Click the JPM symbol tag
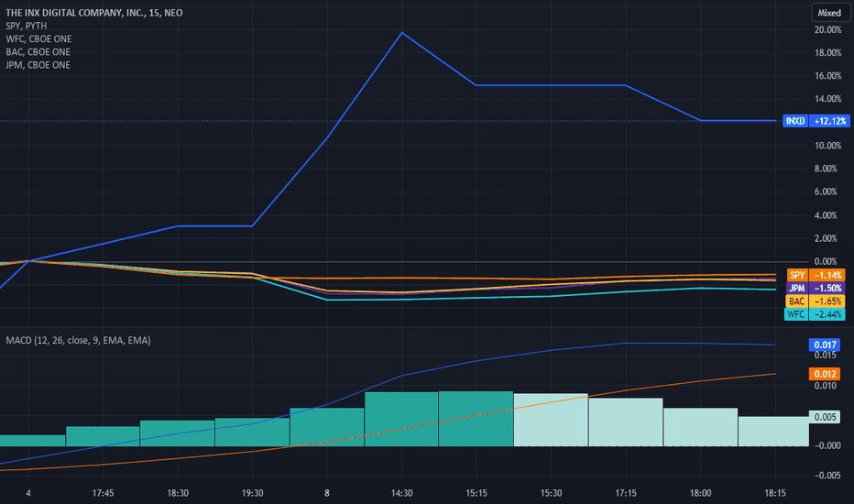 (x=797, y=289)
